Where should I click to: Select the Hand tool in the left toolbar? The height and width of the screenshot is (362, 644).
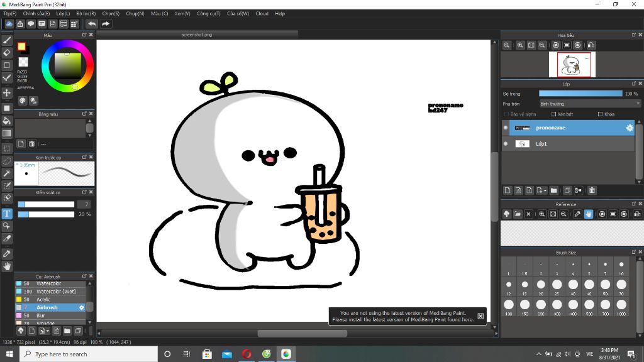(x=6, y=266)
